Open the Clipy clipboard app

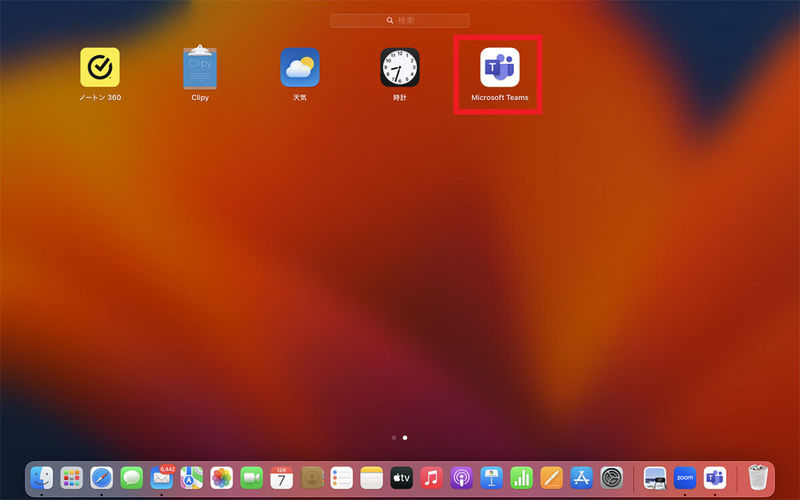click(x=200, y=67)
